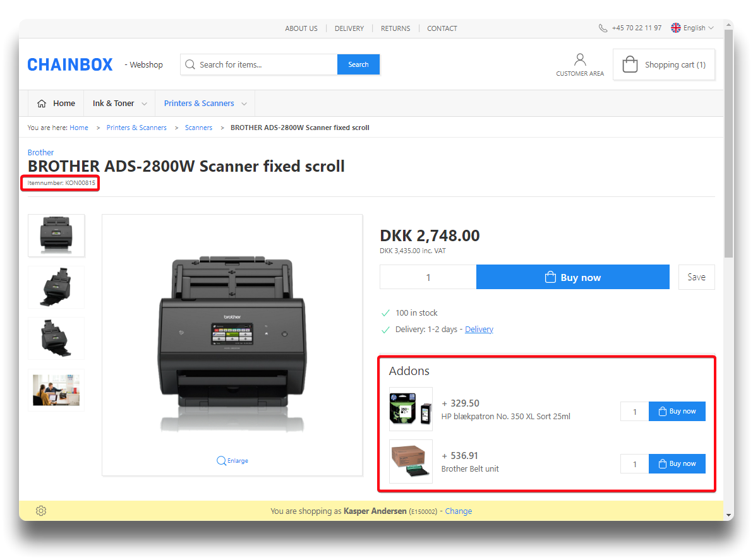This screenshot has width=753, height=560.
Task: Expand the Printers & Scanners menu
Action: pyautogui.click(x=205, y=104)
